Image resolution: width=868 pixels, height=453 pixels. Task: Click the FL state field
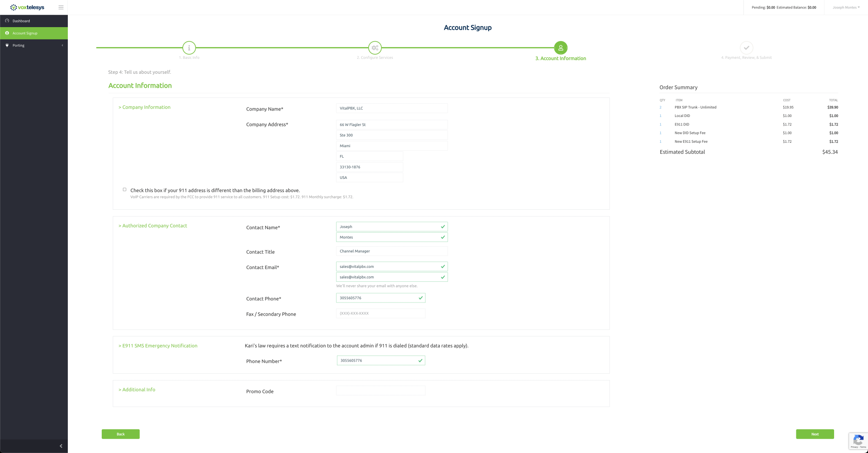tap(370, 156)
